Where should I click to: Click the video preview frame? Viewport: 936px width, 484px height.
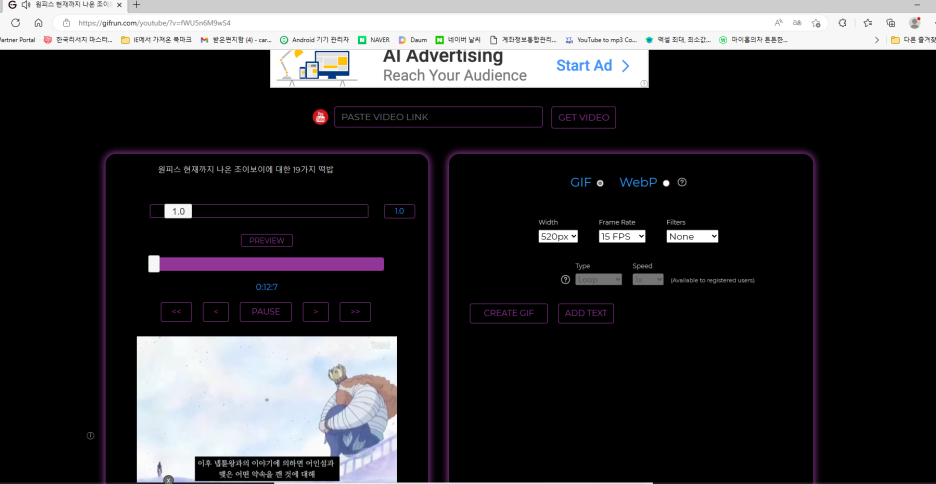(267, 409)
